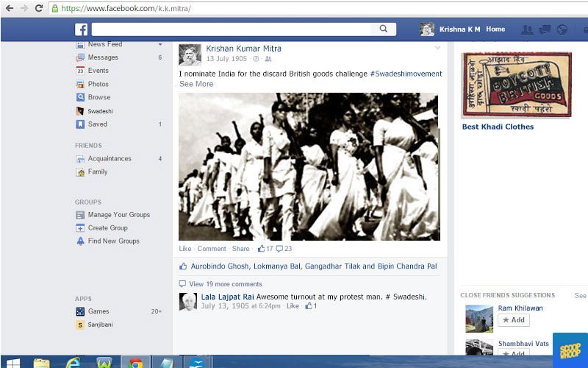
Task: Open Boycott British Goods ad image
Action: [517, 85]
